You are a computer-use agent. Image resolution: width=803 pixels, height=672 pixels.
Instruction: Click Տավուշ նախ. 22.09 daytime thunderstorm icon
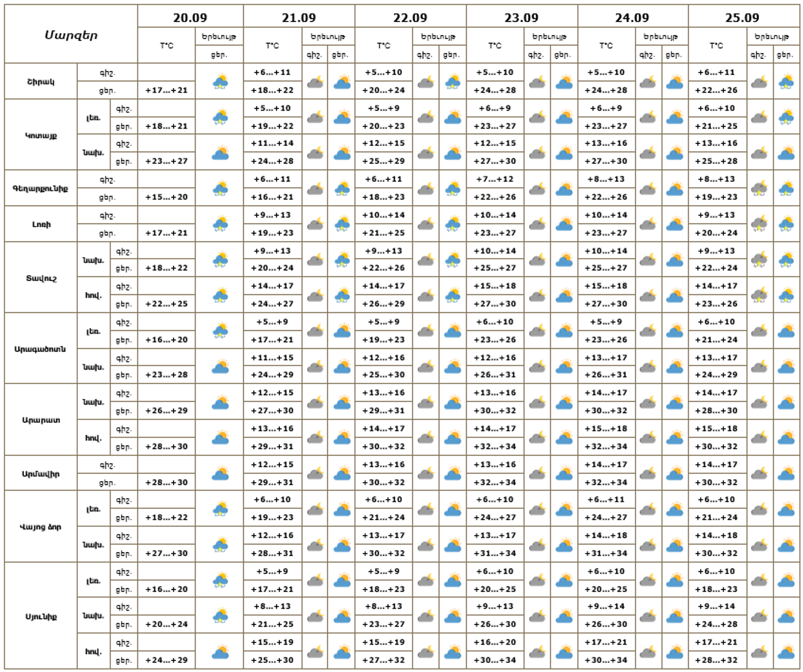pyautogui.click(x=453, y=260)
